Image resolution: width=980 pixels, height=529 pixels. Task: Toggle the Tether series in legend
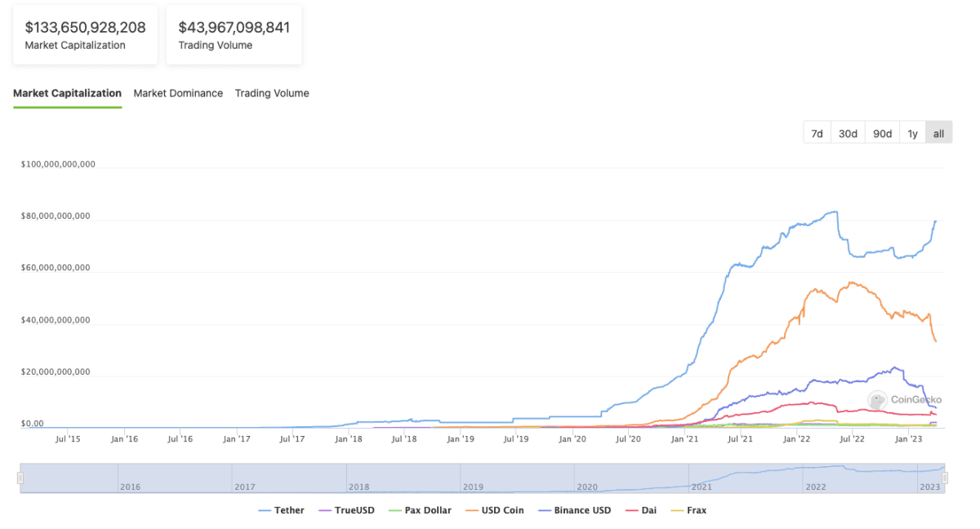(281, 510)
